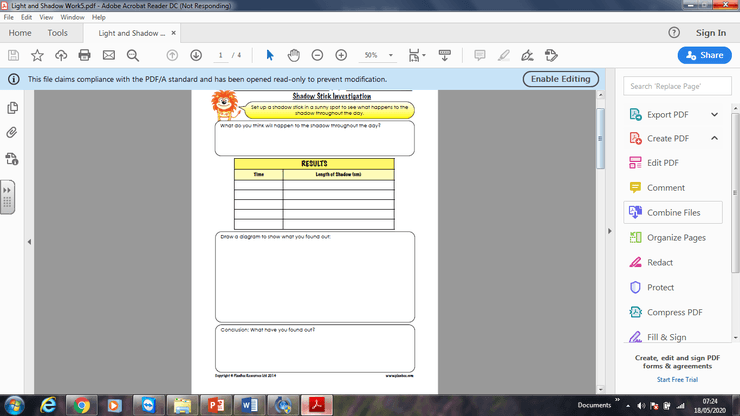The width and height of the screenshot is (740, 416).
Task: Click the Search 'Replace Page' tools field
Action: click(x=677, y=86)
